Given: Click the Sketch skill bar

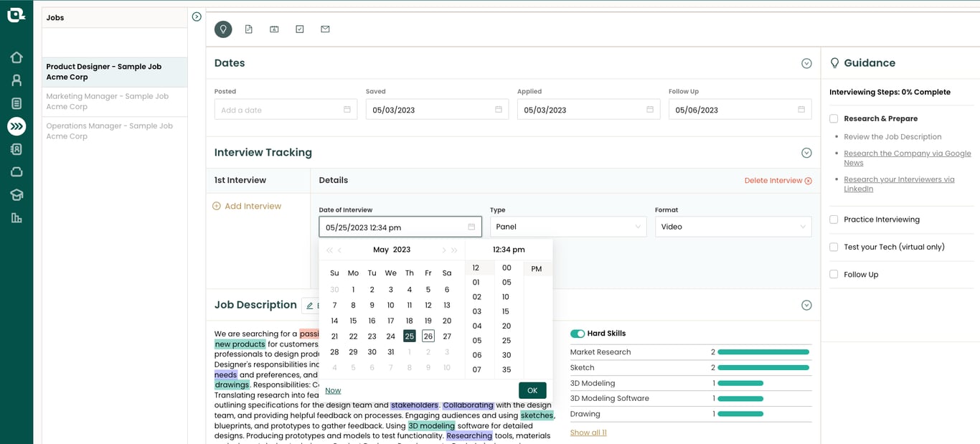Looking at the screenshot, I should pyautogui.click(x=763, y=367).
